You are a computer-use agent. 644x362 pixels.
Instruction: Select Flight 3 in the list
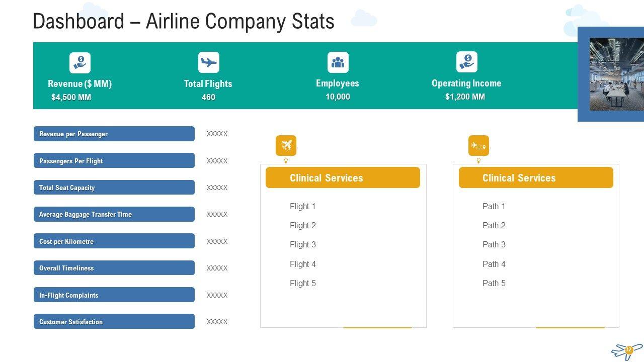coord(303,245)
